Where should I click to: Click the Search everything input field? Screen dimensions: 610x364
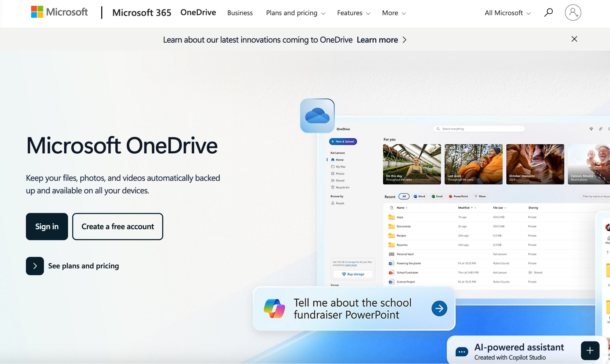pyautogui.click(x=478, y=128)
